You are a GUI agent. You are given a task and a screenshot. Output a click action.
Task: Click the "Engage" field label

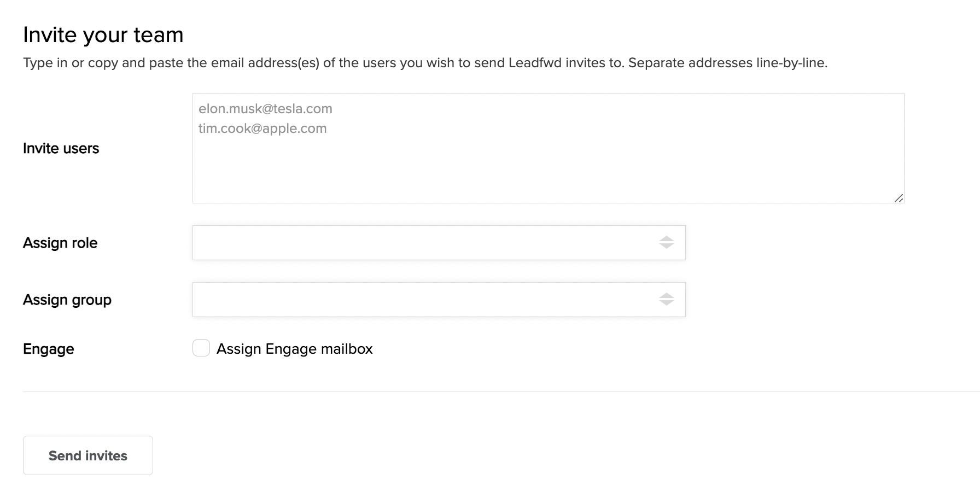49,349
